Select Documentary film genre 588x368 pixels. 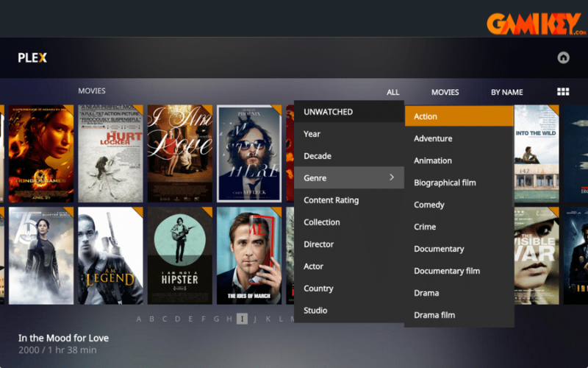pos(459,271)
